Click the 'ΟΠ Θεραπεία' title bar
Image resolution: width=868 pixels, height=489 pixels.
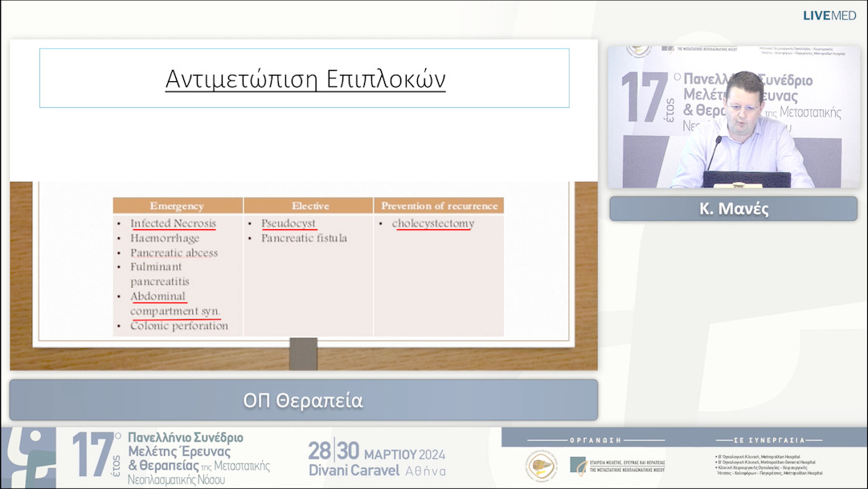pos(303,400)
